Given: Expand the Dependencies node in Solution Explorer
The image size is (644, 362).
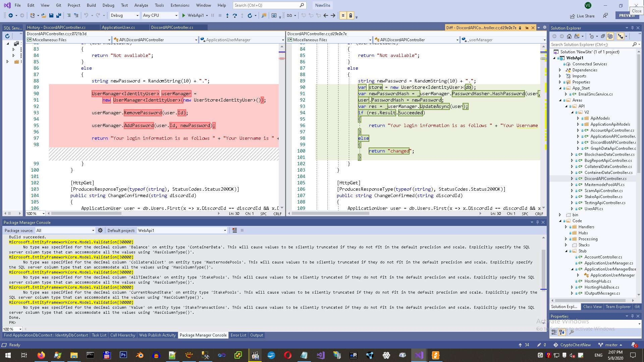Looking at the screenshot, I should coord(560,70).
